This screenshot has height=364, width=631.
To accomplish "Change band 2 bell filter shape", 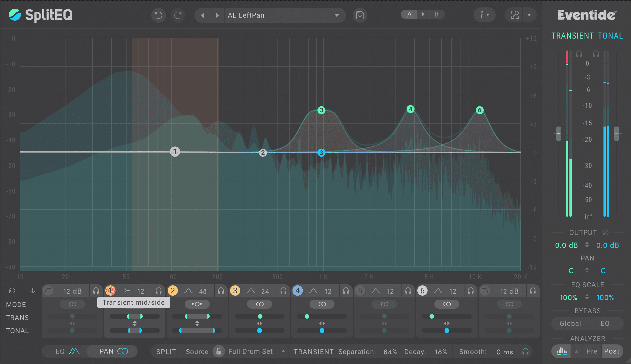I will (188, 291).
